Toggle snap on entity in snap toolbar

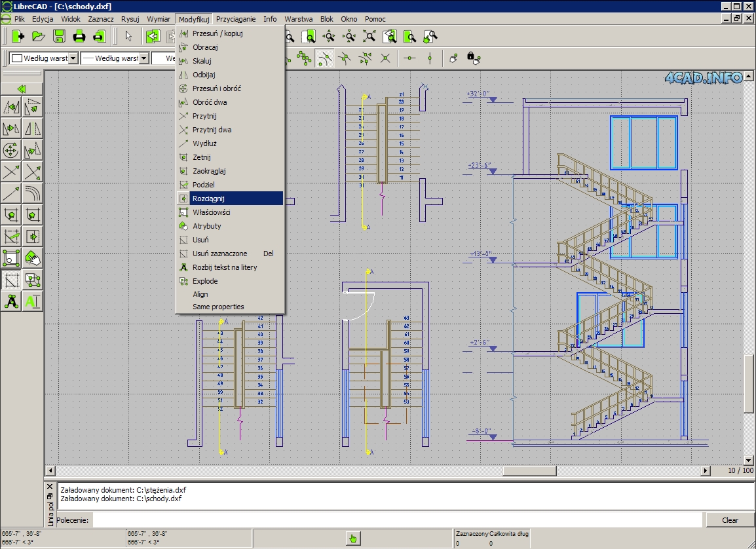[324, 58]
